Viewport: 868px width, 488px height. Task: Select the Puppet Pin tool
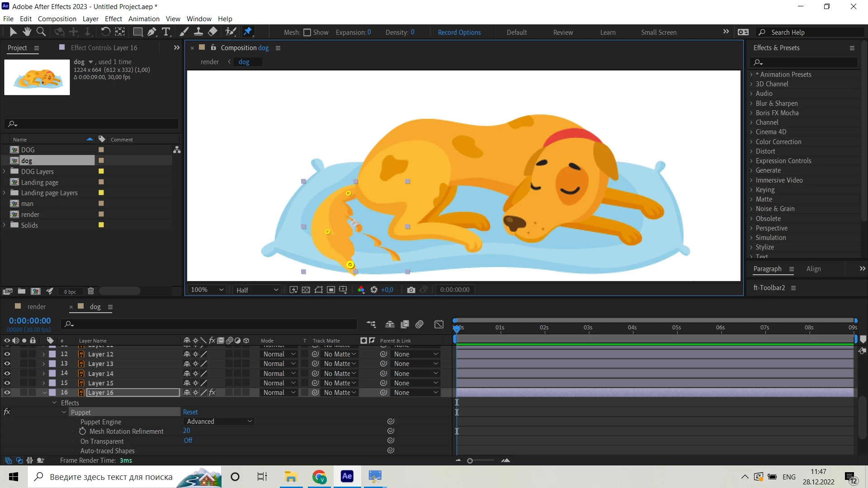click(248, 32)
